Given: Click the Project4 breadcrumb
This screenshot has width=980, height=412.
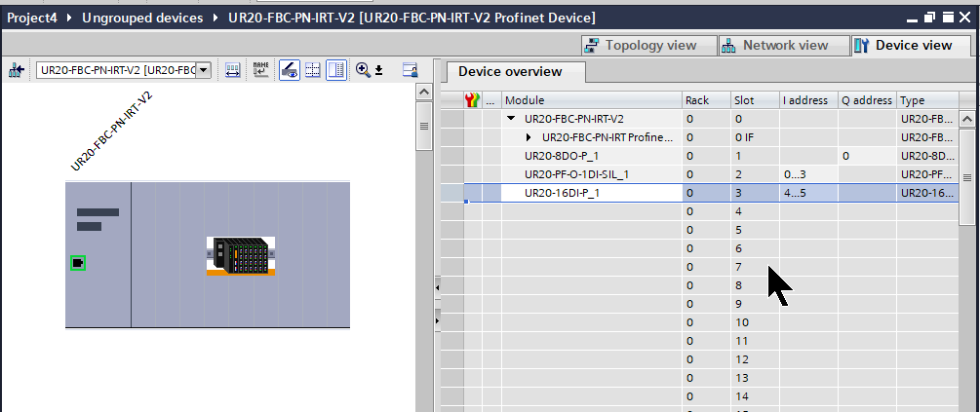Looking at the screenshot, I should 32,19.
